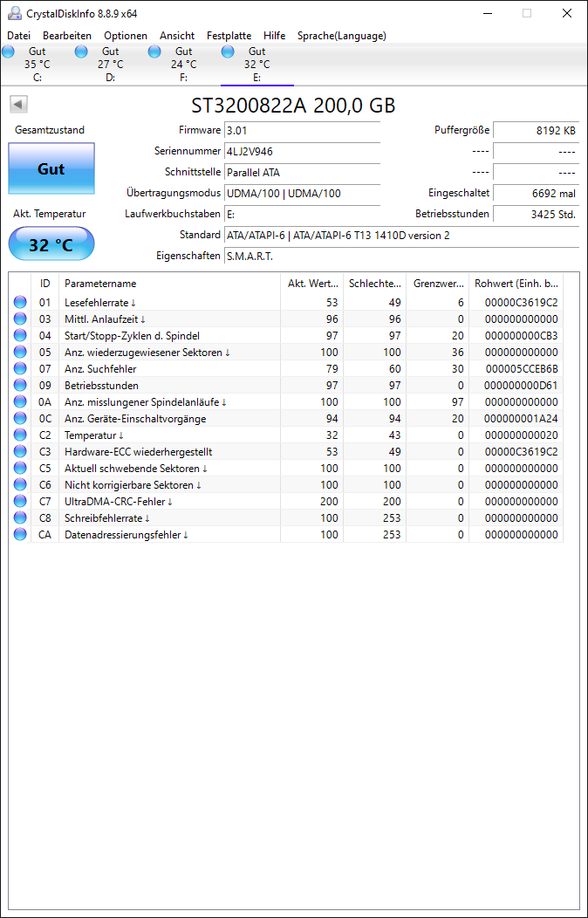The width and height of the screenshot is (588, 918).
Task: Click the ST3200822A 200,0 GB disk title
Action: pyautogui.click(x=294, y=106)
